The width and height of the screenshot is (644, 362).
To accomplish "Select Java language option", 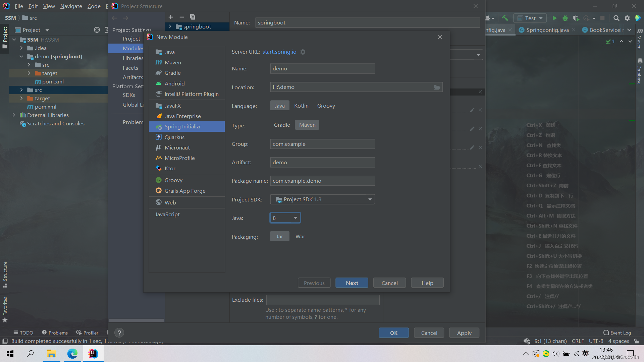I will pyautogui.click(x=280, y=106).
